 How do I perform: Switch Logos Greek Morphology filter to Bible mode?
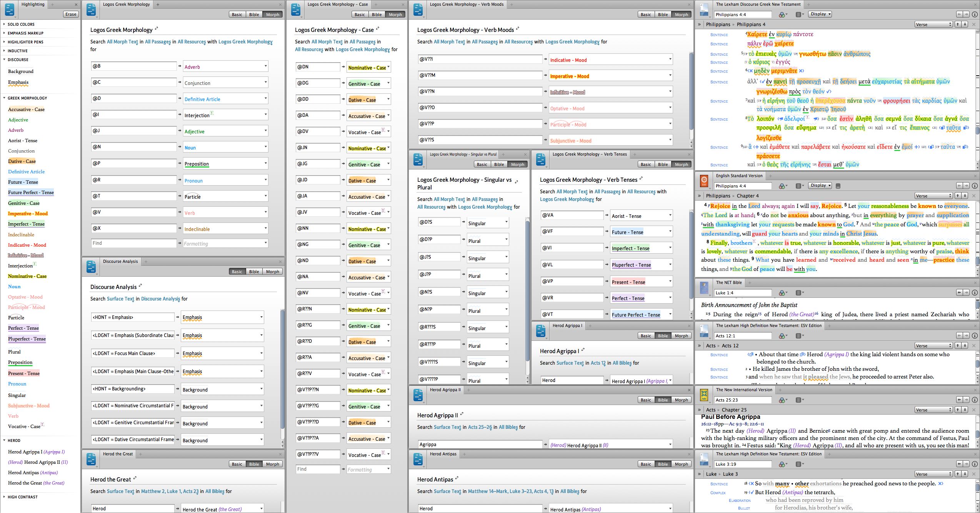tap(254, 15)
